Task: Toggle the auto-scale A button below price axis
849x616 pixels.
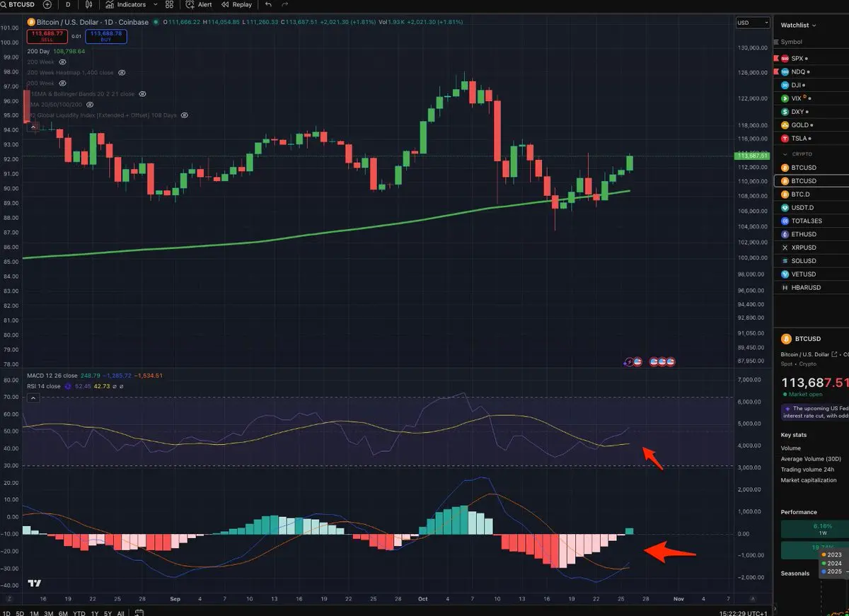Action: tap(753, 598)
